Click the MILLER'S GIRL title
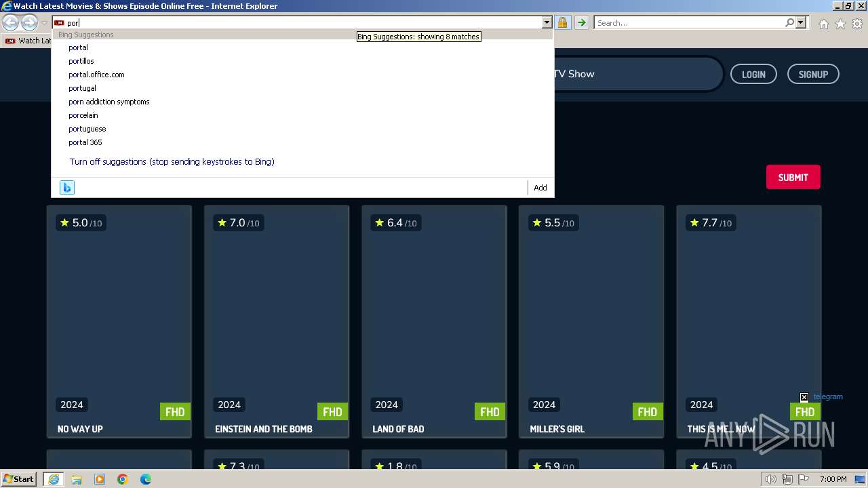Screen dimensions: 868x488 click(x=557, y=429)
